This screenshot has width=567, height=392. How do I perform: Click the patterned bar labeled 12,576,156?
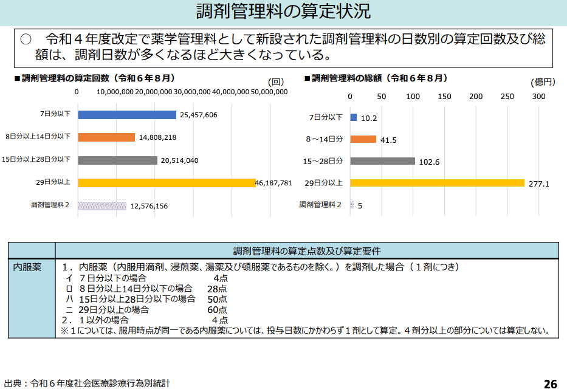pos(102,206)
